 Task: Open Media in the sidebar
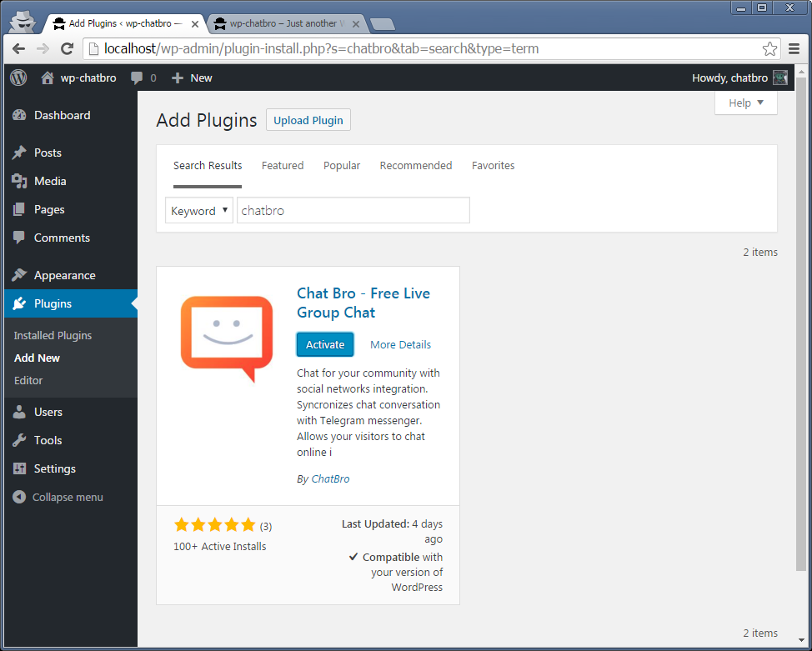coord(50,181)
